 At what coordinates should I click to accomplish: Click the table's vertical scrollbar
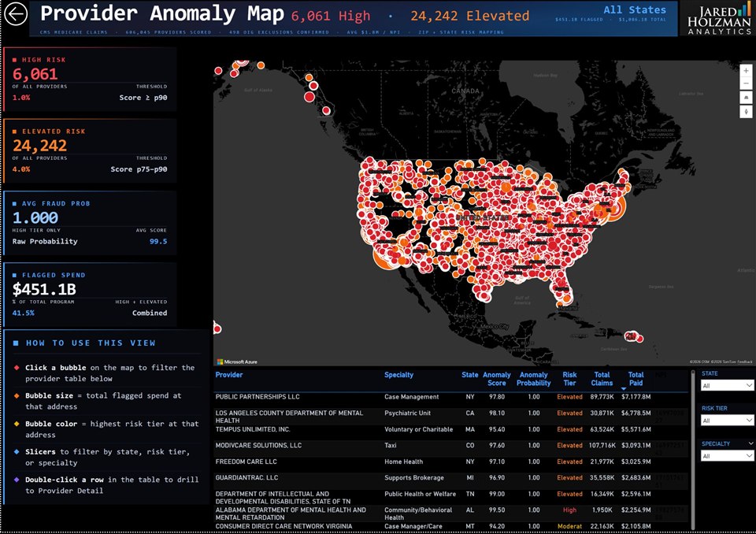(x=693, y=449)
